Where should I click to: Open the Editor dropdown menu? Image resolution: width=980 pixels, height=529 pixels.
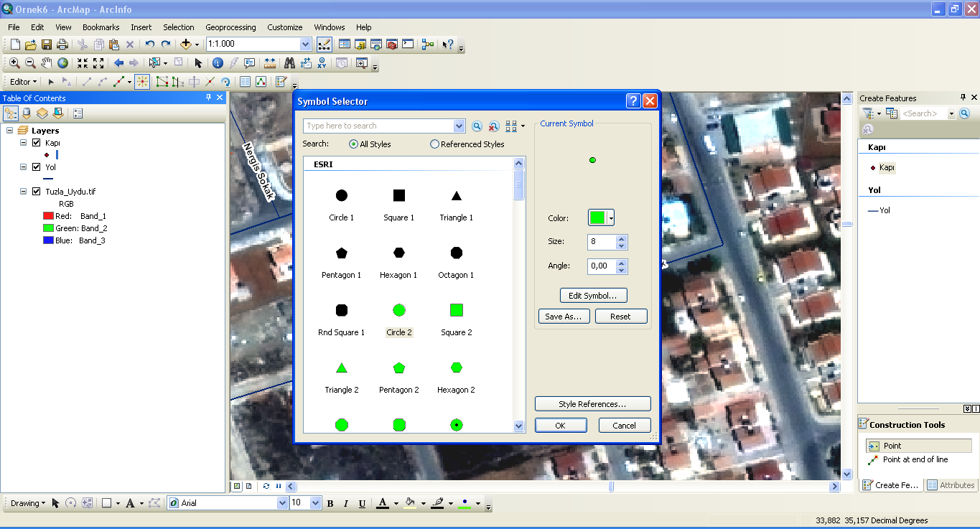(x=24, y=82)
